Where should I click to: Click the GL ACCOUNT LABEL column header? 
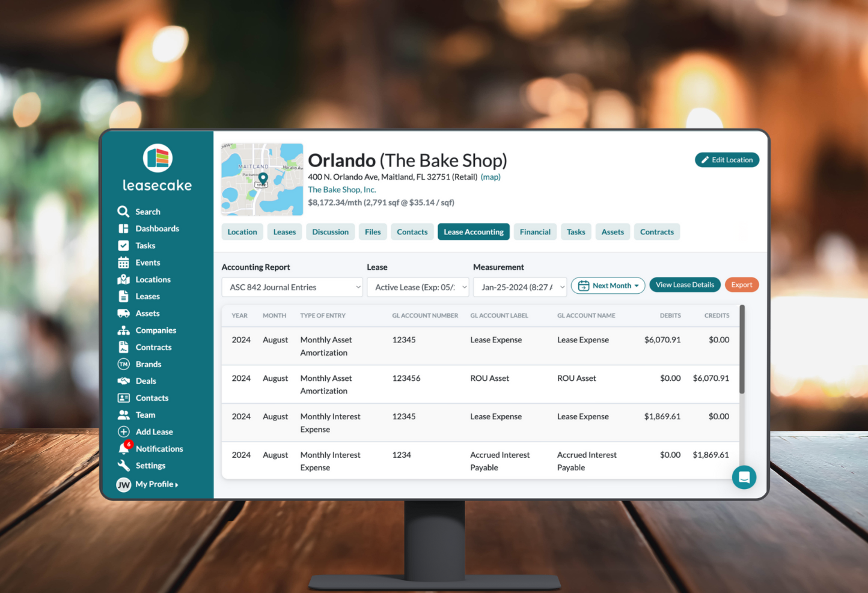499,315
